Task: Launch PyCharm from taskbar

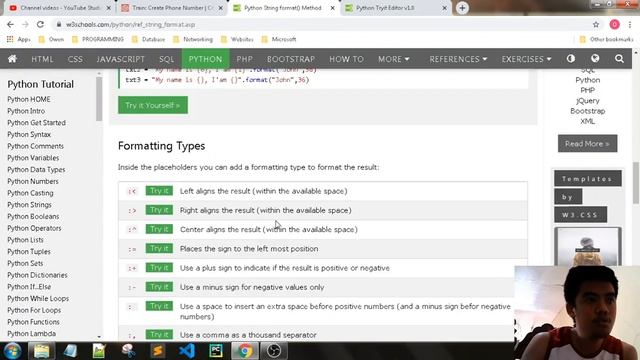Action: (x=216, y=351)
